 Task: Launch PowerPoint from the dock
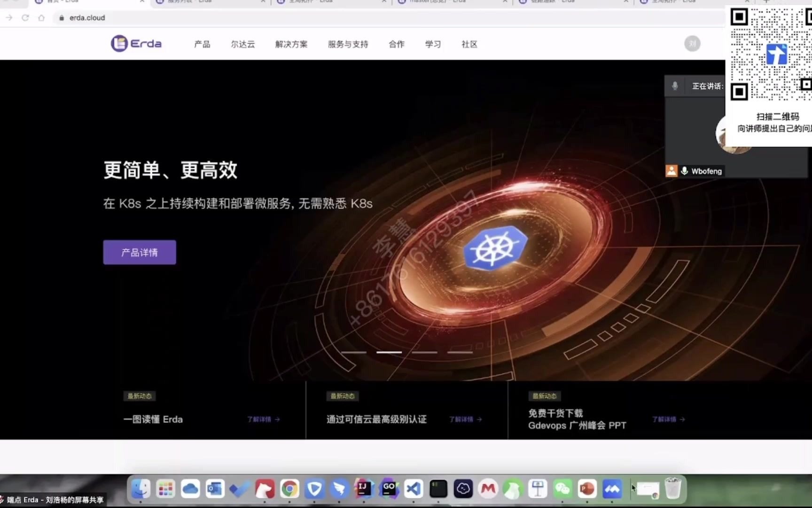click(587, 489)
